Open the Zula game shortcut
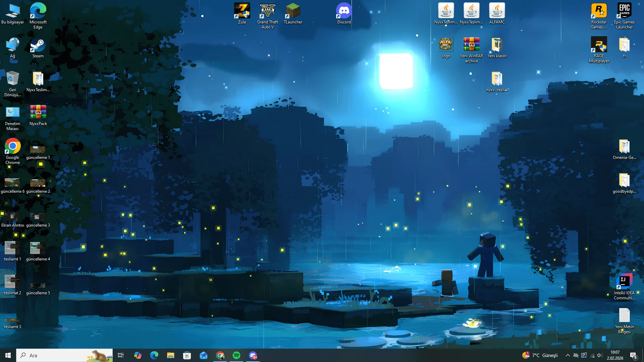644x362 pixels. click(242, 14)
